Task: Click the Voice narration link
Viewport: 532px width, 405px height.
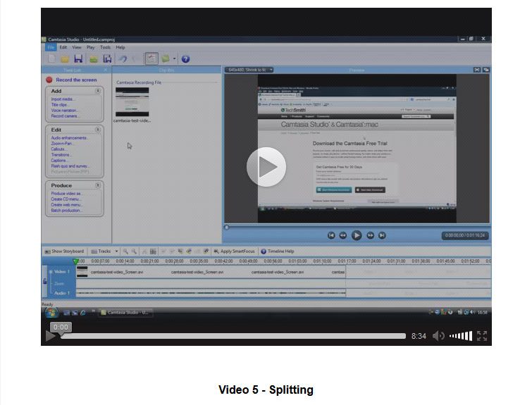Action: pos(64,111)
